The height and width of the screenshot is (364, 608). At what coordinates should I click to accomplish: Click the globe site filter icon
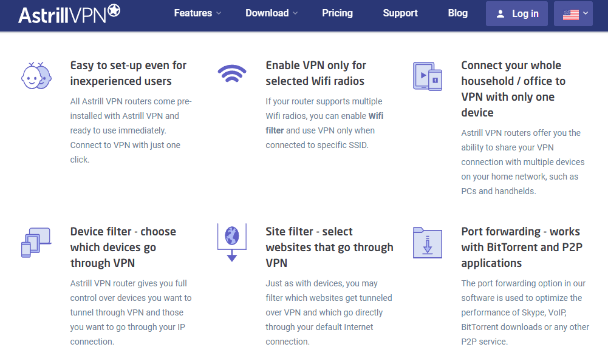[232, 240]
